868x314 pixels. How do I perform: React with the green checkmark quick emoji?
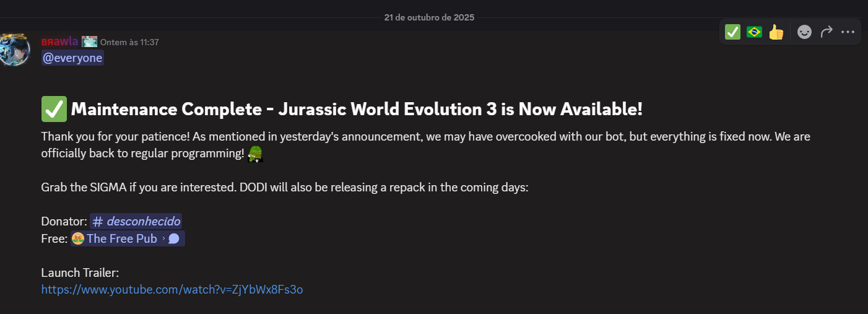point(732,32)
